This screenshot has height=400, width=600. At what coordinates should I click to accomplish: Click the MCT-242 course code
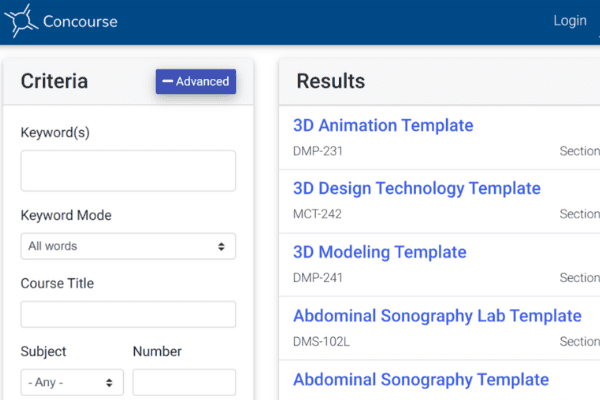[x=318, y=214]
